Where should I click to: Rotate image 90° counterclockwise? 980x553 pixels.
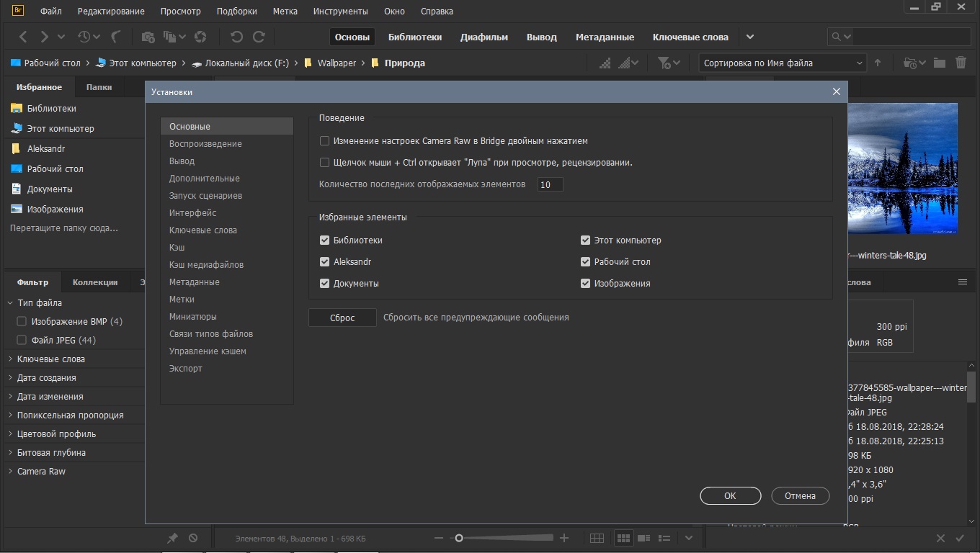pos(236,37)
